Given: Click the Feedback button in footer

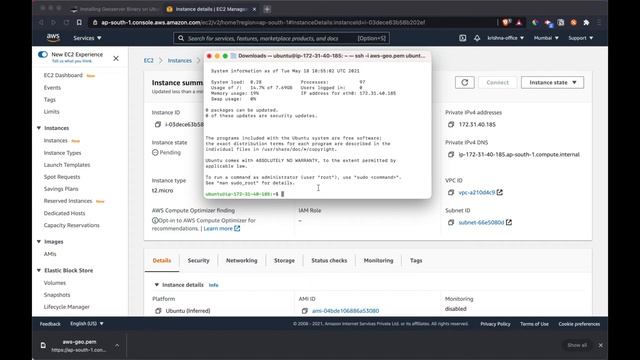Looking at the screenshot, I should (50, 324).
